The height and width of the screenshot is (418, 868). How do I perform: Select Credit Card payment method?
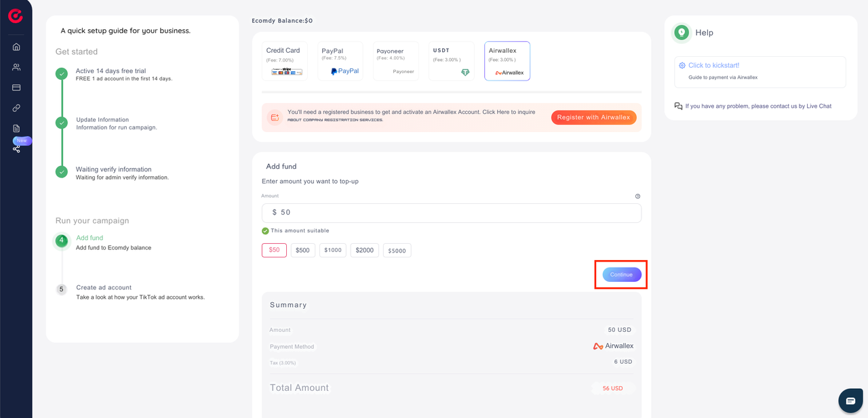point(285,61)
